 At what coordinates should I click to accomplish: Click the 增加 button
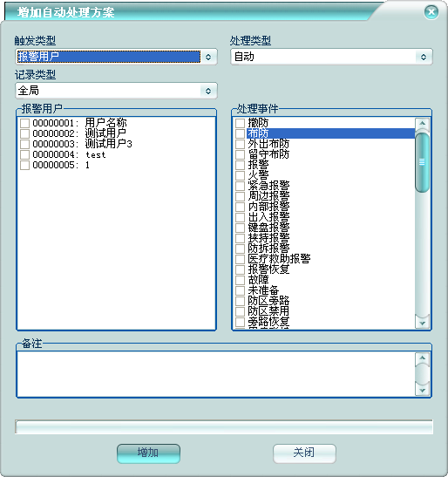coord(148,453)
